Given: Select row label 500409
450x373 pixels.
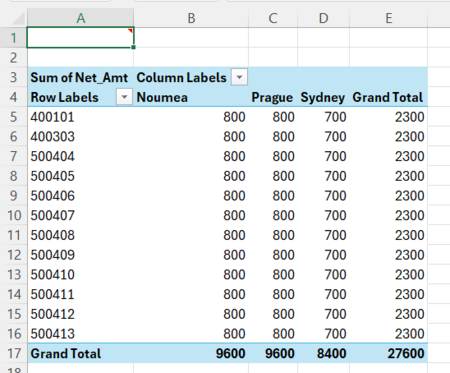Looking at the screenshot, I should click(x=80, y=255).
